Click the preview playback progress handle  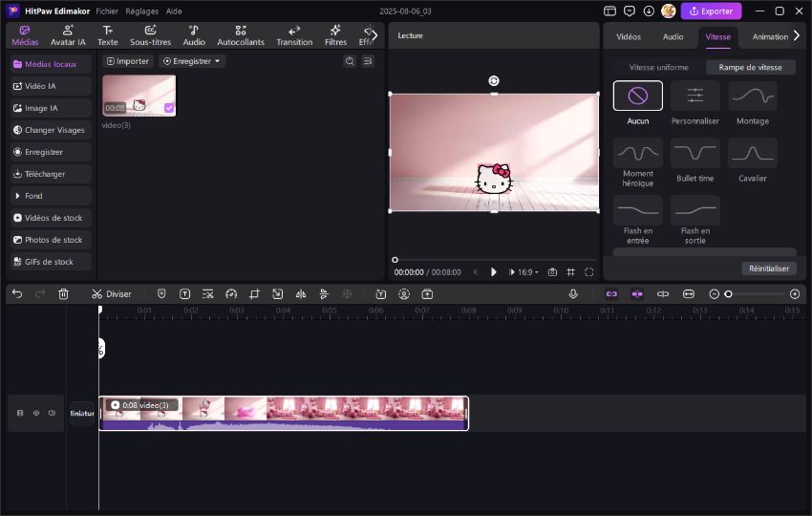(x=395, y=260)
